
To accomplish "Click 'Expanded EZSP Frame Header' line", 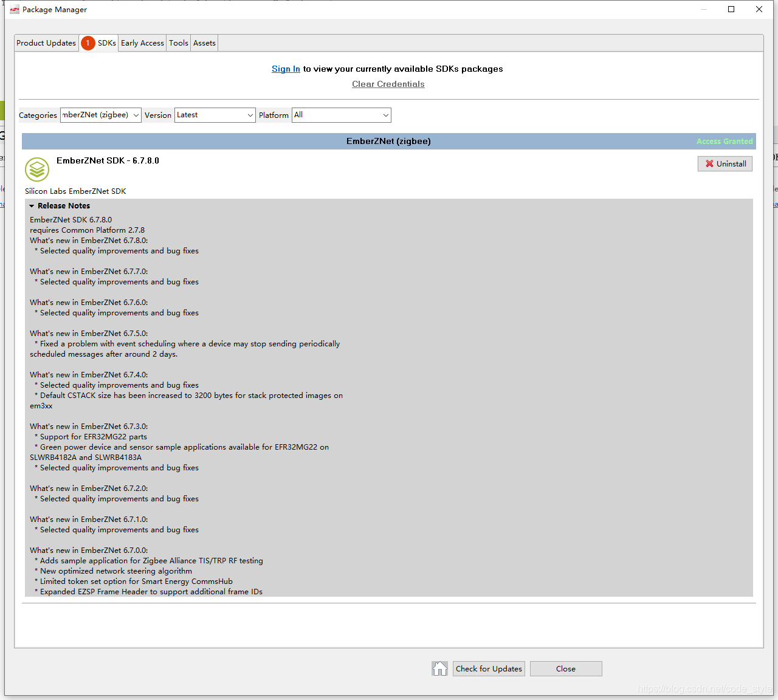I will point(149,591).
